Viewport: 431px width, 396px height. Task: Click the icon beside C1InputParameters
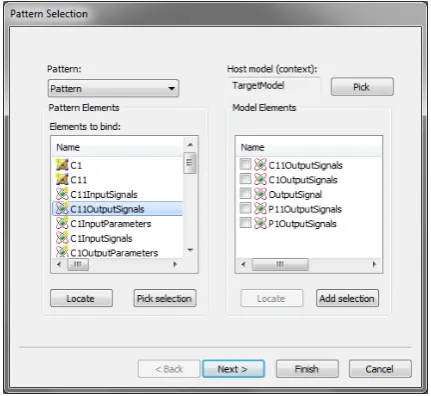pos(62,223)
